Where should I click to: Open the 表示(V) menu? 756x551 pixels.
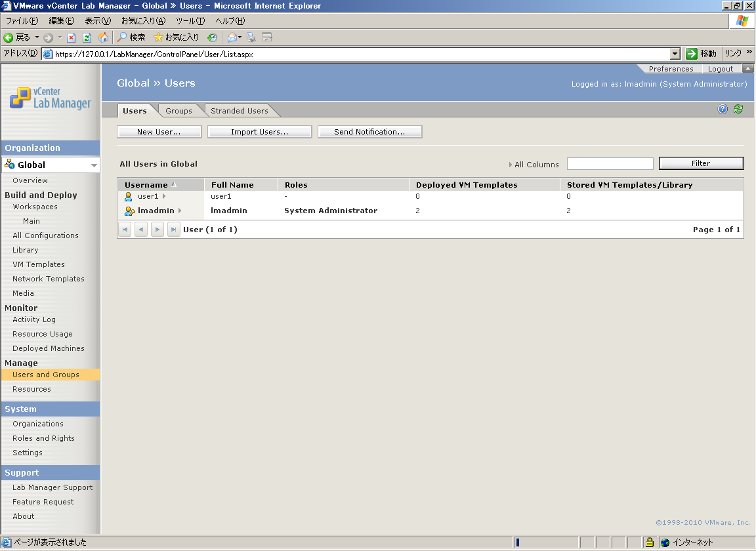tap(98, 21)
